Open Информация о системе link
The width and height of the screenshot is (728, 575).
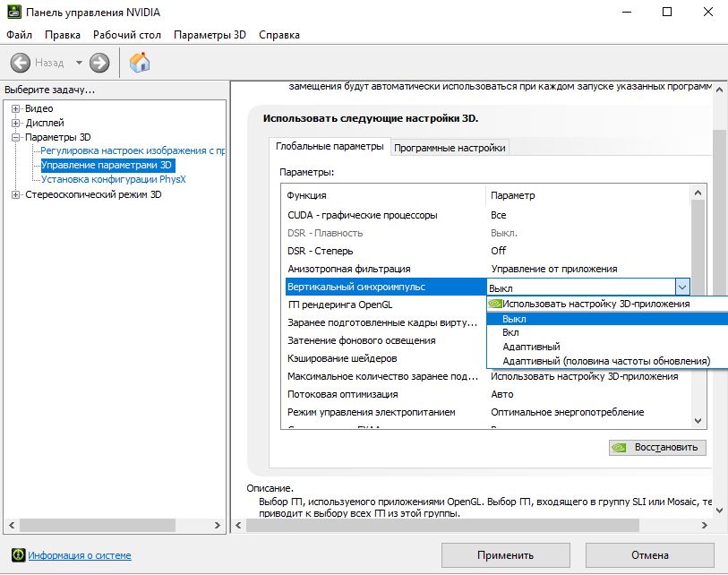79,555
